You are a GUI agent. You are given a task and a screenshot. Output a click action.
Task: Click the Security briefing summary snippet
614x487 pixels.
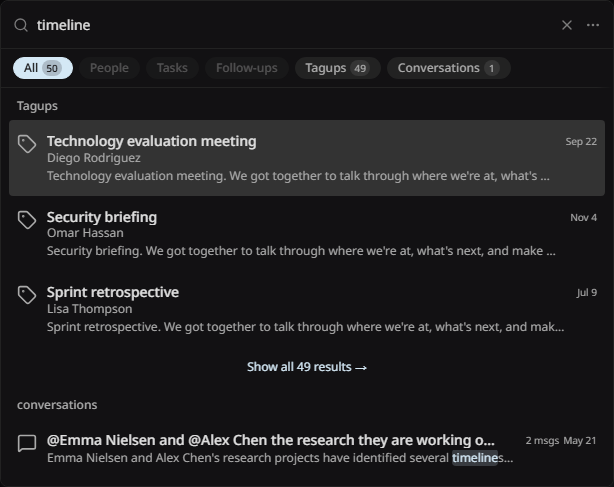pos(301,251)
